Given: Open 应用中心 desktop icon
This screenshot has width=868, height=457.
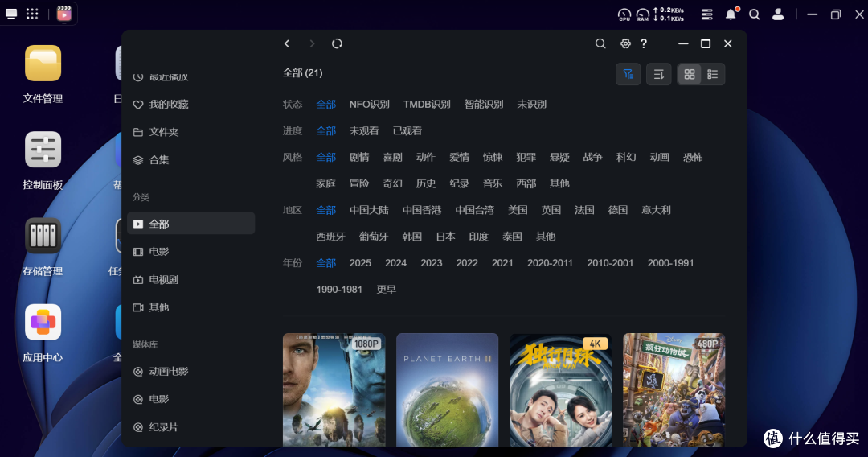Looking at the screenshot, I should point(43,333).
